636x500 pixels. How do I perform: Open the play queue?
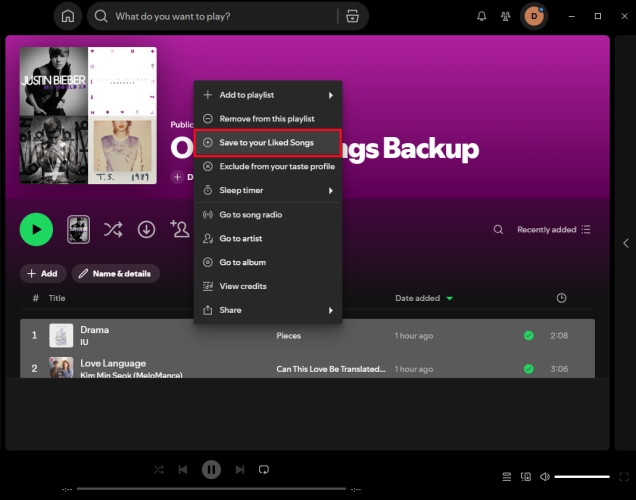[x=507, y=477]
